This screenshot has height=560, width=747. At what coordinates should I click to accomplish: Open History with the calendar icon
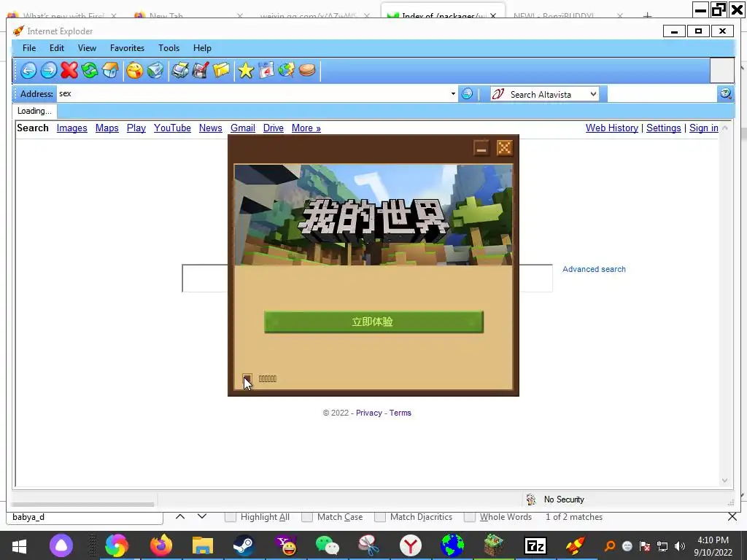point(266,71)
